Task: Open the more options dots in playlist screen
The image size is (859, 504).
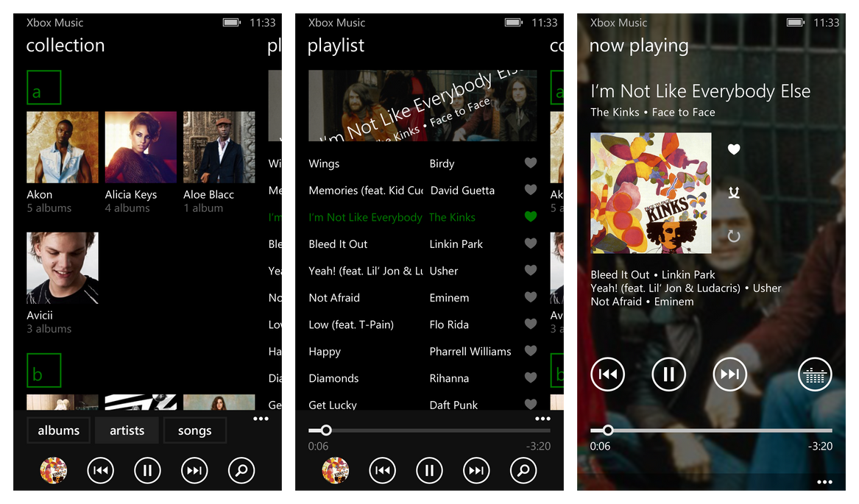Action: (x=542, y=419)
